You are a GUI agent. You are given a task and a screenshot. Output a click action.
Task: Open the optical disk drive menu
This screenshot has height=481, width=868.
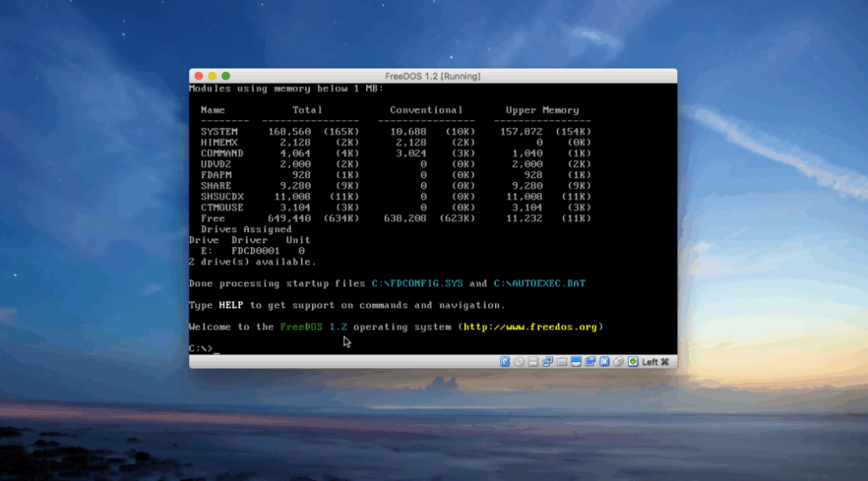(519, 362)
